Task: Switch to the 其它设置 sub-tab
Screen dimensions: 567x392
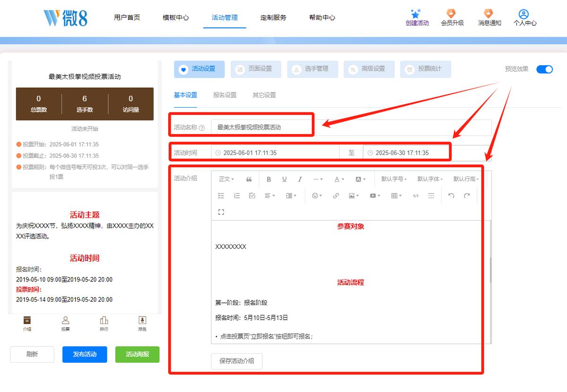Action: pyautogui.click(x=264, y=95)
